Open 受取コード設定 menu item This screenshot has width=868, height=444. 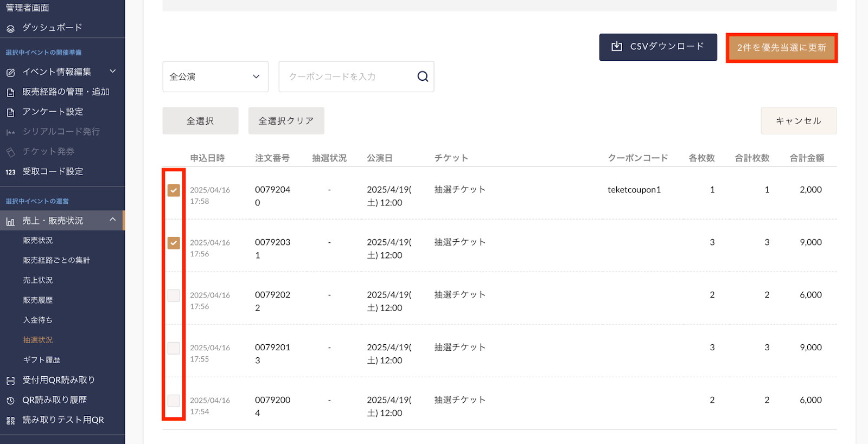[53, 171]
